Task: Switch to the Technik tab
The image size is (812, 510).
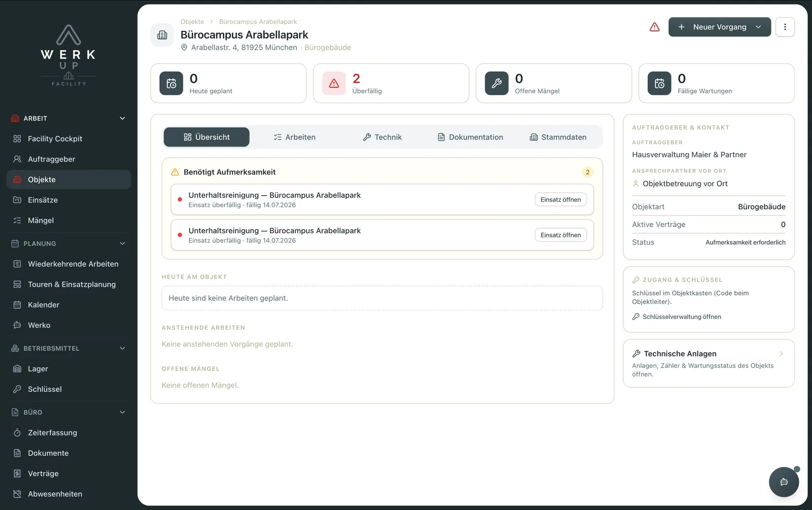Action: coord(382,137)
